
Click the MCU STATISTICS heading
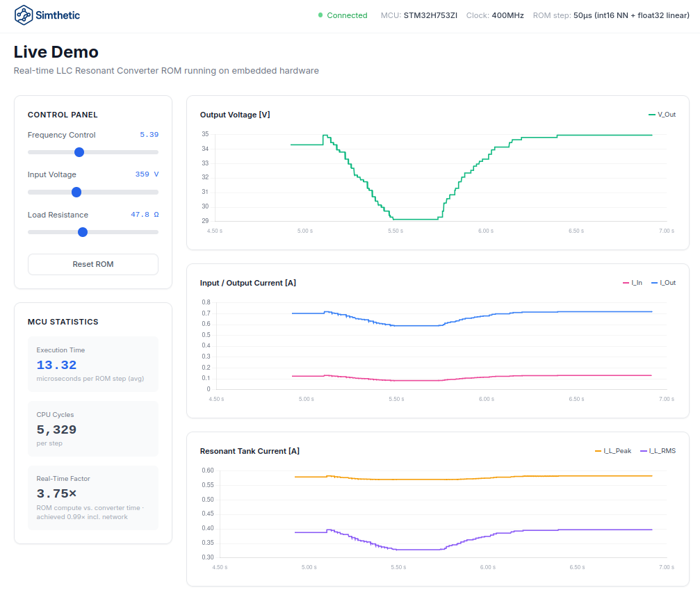click(x=63, y=322)
